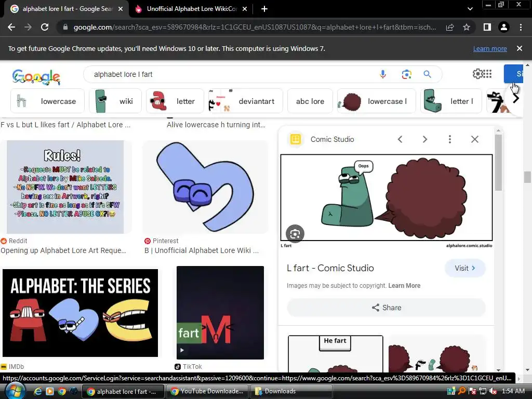The width and height of the screenshot is (532, 399).
Task: Click the magnifier search button
Action: [x=427, y=74]
